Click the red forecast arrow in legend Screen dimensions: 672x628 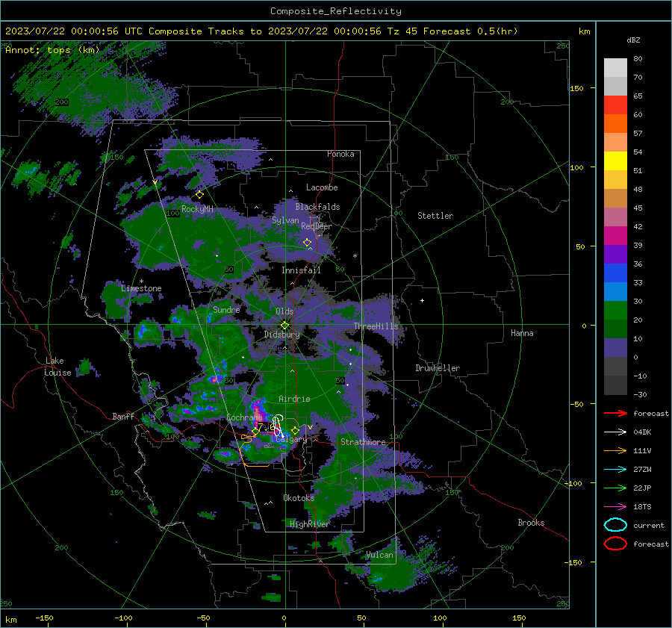click(x=615, y=413)
